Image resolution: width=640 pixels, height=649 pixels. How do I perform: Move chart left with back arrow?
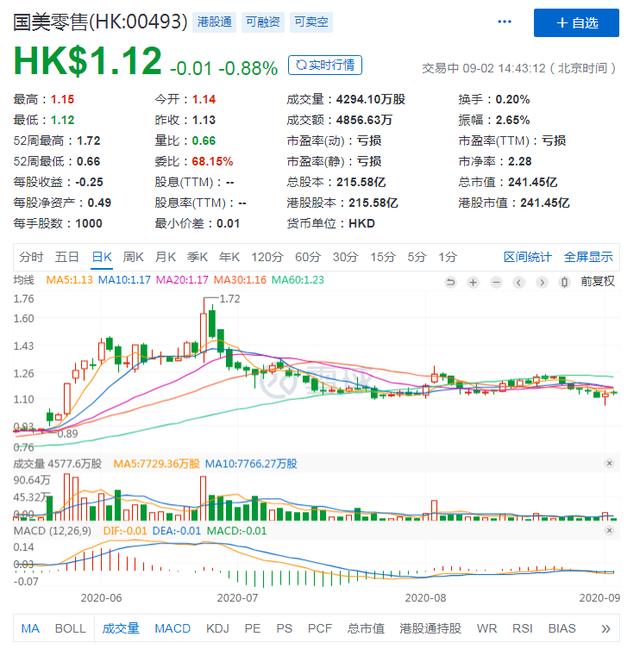pyautogui.click(x=519, y=282)
